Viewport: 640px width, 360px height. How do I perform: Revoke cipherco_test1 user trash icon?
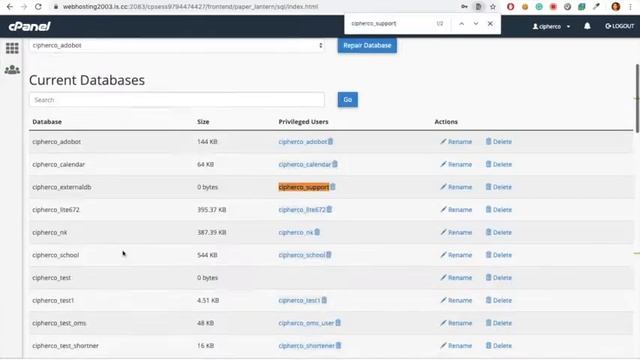tap(324, 300)
